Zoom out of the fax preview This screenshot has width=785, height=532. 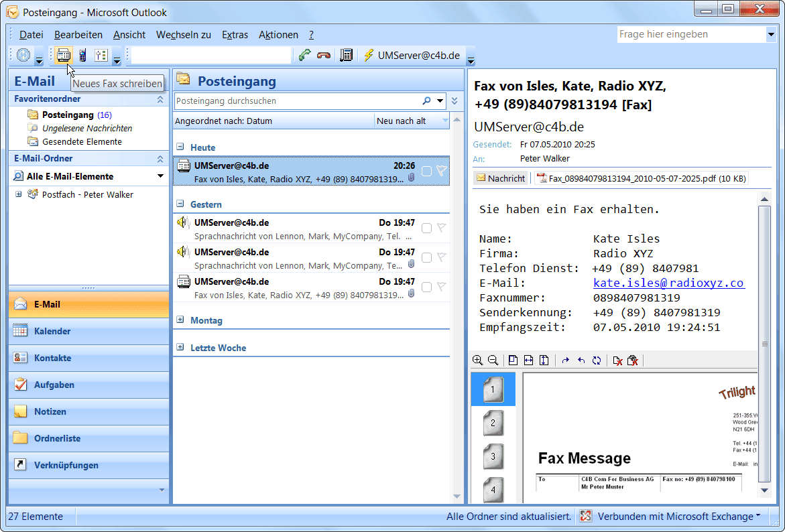pyautogui.click(x=493, y=360)
